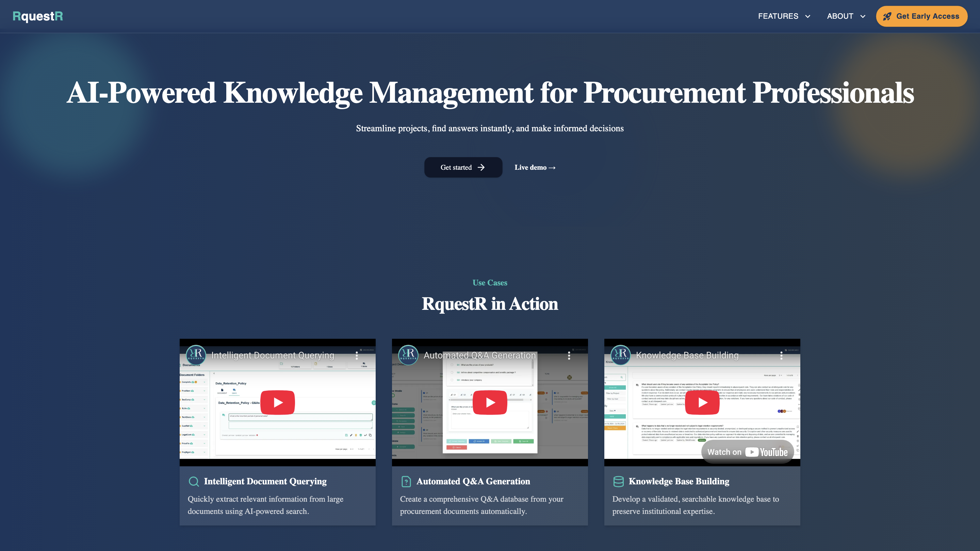Click the RquestR logo in the header
Image resolution: width=980 pixels, height=551 pixels.
[38, 16]
